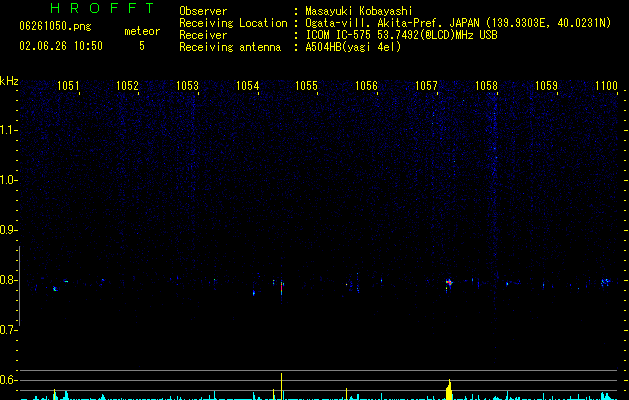Click the 0.6 kHz frequency label
Image resolution: width=629 pixels, height=400 pixels.
click(8, 380)
